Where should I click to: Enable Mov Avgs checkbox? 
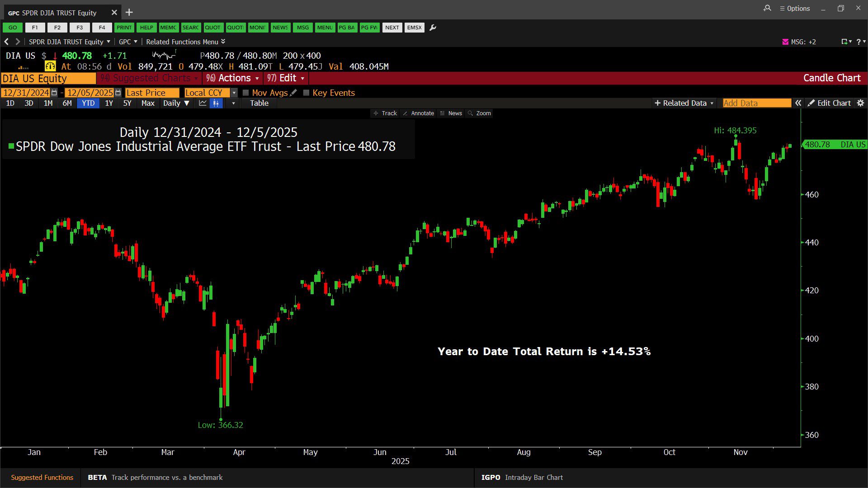tap(246, 93)
